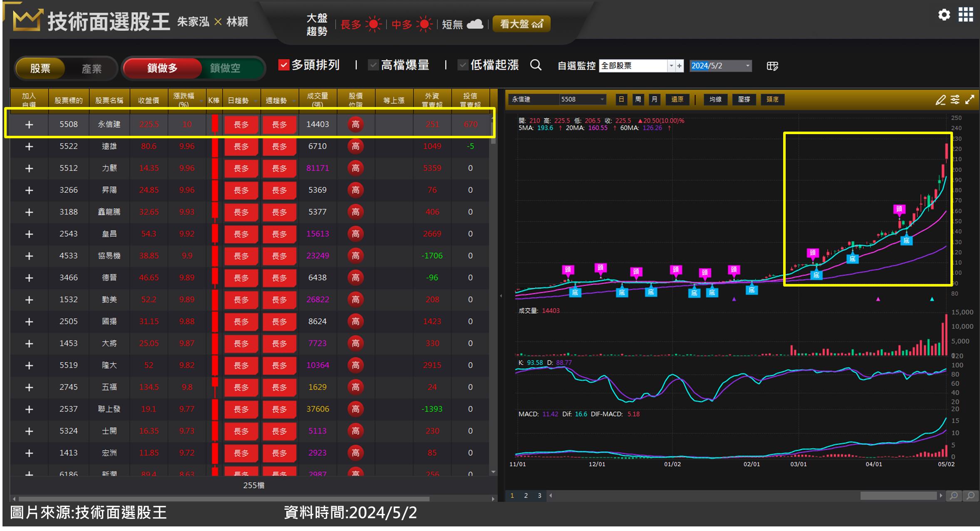Toggle the 高檔爆量 checkbox

click(x=373, y=65)
